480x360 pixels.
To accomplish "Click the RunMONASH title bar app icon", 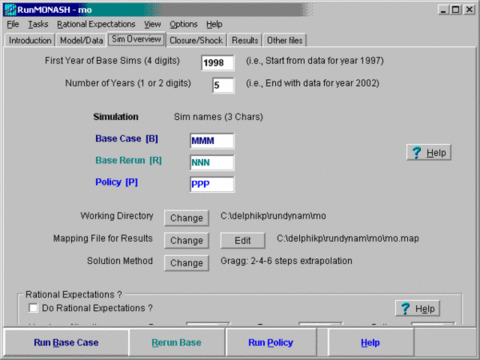I will pos(10,9).
